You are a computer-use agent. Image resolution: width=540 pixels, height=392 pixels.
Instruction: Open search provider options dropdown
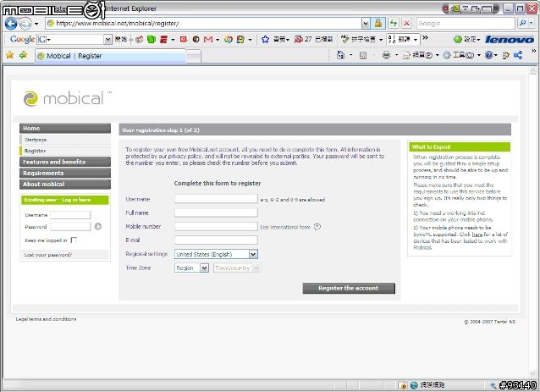(532, 24)
